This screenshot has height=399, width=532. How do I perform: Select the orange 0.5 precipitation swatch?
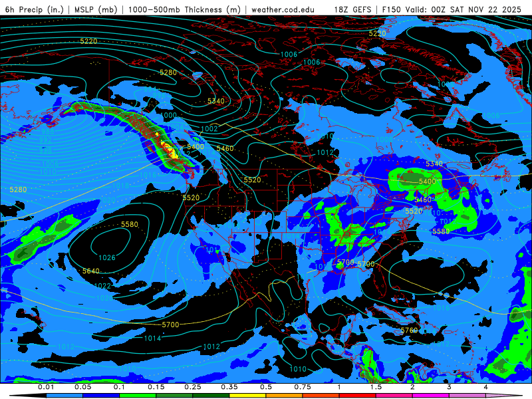coord(285,396)
